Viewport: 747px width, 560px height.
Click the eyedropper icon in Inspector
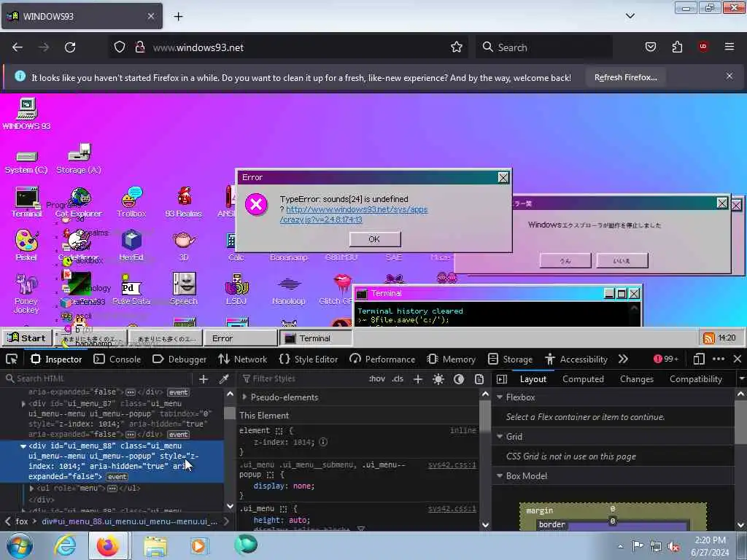[224, 379]
